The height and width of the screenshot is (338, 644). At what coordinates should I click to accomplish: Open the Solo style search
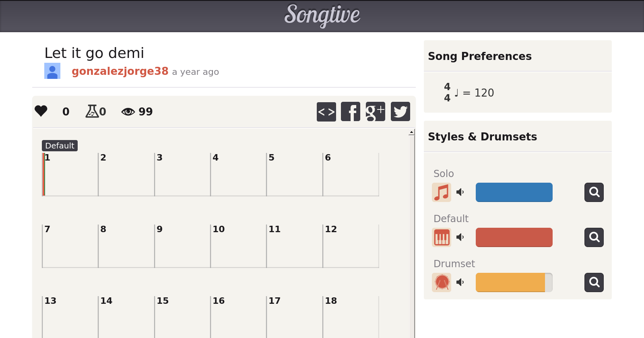(594, 192)
